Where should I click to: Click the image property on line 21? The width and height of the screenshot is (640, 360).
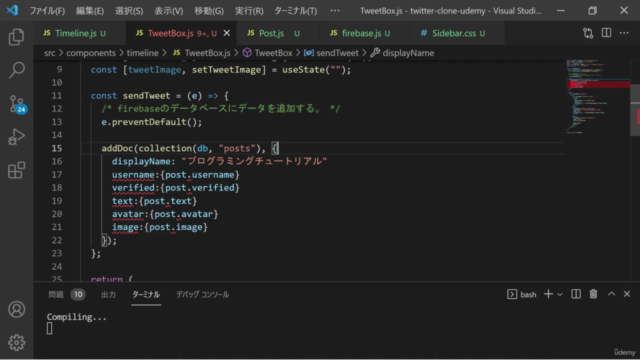tap(125, 227)
